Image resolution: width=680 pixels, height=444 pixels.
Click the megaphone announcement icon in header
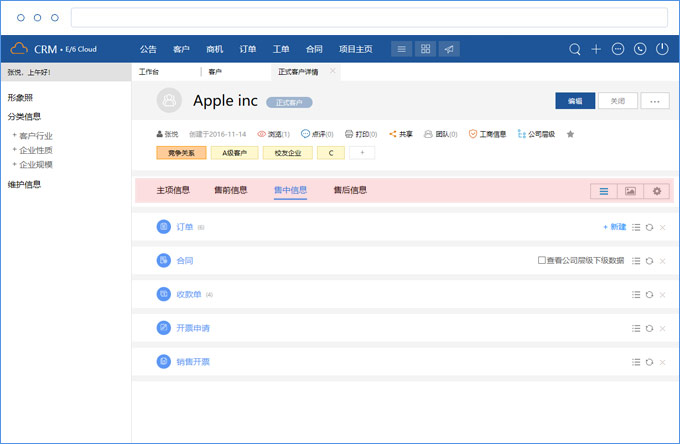450,49
